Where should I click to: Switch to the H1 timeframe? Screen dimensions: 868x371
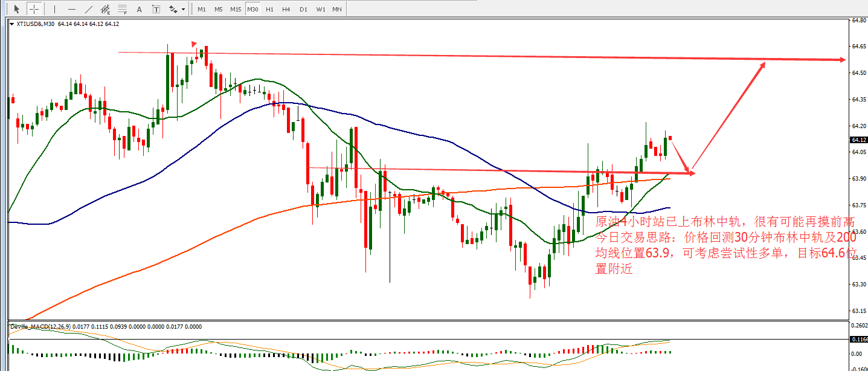tap(269, 9)
